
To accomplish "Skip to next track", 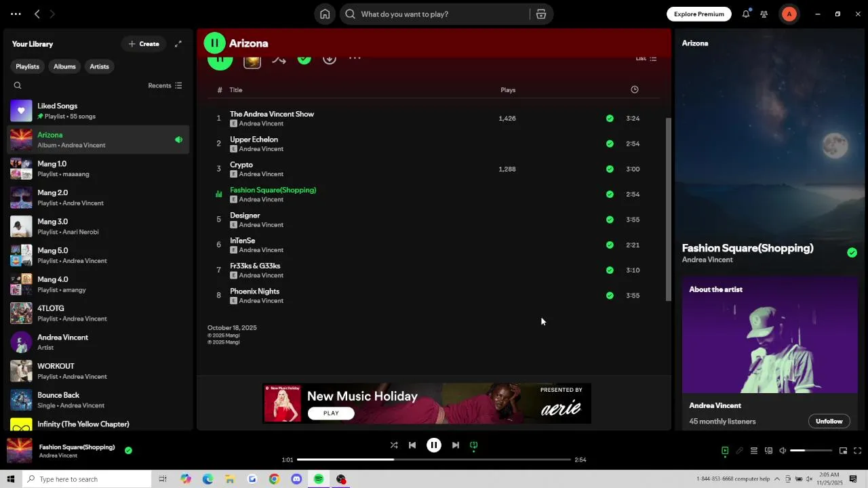I will point(456,445).
